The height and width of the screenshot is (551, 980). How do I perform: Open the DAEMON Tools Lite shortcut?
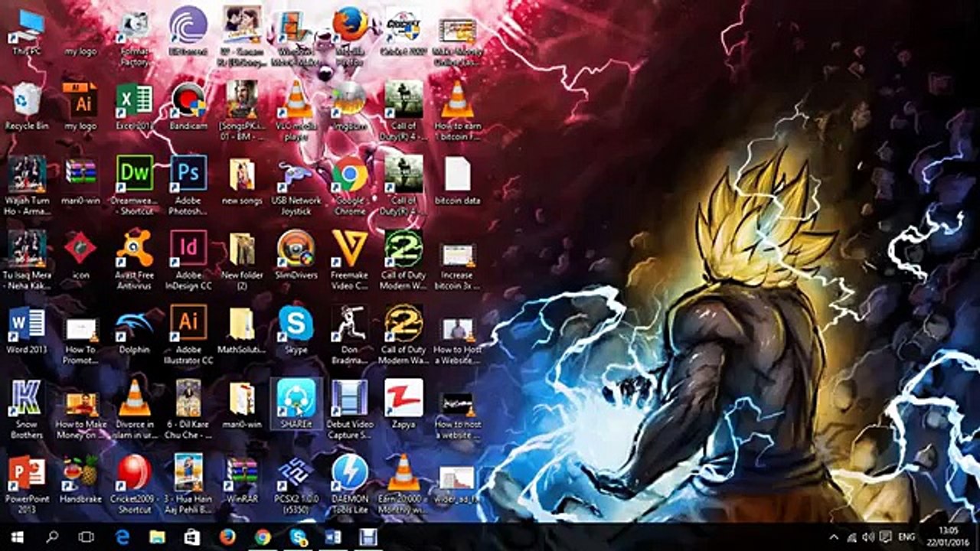coord(350,484)
